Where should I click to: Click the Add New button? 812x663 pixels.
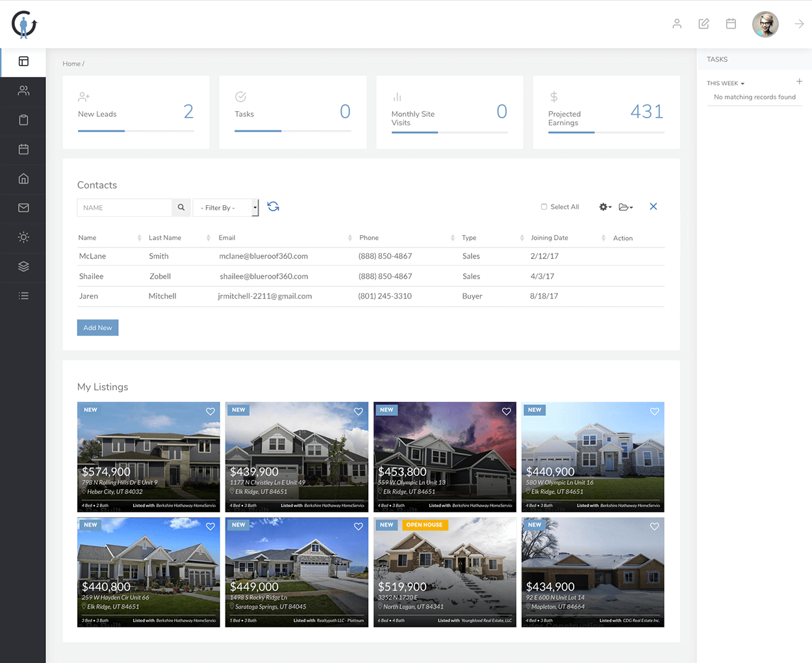tap(97, 328)
